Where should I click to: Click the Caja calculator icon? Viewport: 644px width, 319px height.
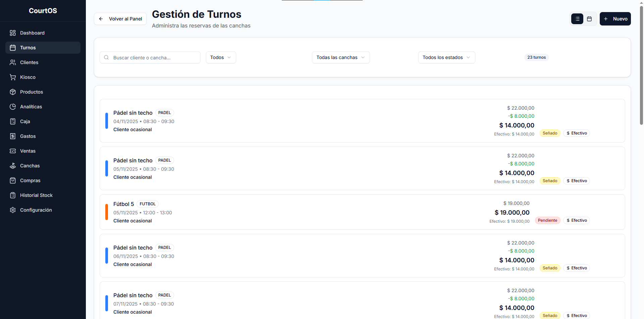point(13,121)
